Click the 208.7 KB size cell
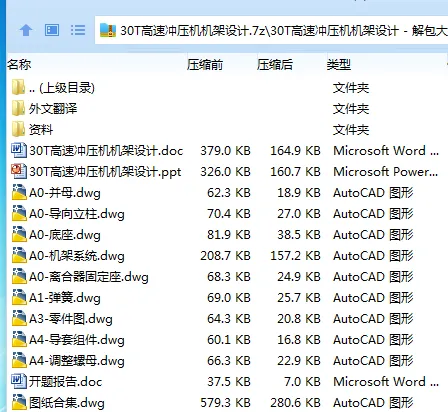Viewport: 448px width, 412px height. tap(225, 256)
